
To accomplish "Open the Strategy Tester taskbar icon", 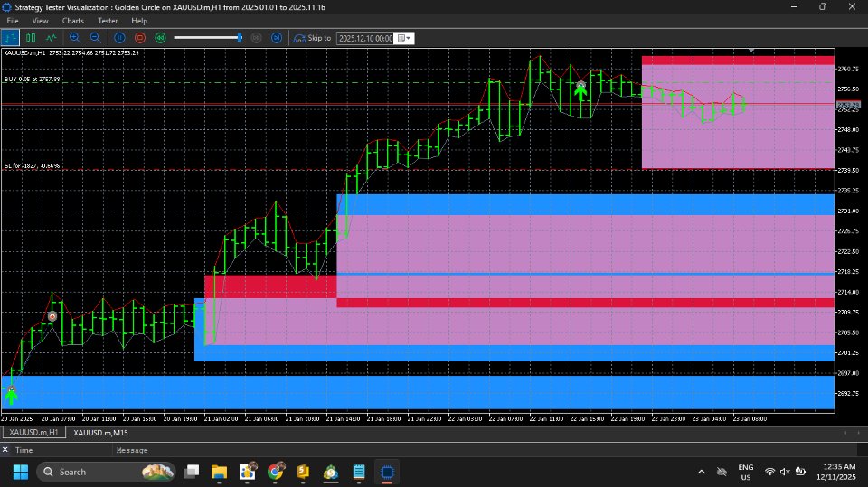I will [387, 472].
